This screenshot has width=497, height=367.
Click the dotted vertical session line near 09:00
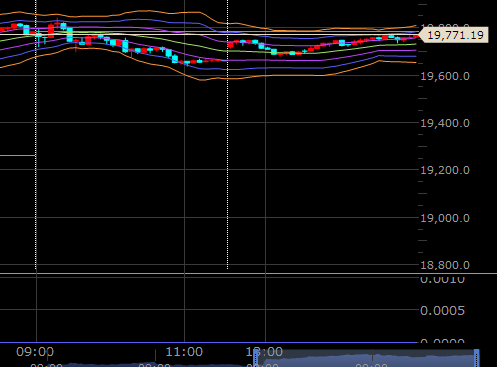pos(36,134)
